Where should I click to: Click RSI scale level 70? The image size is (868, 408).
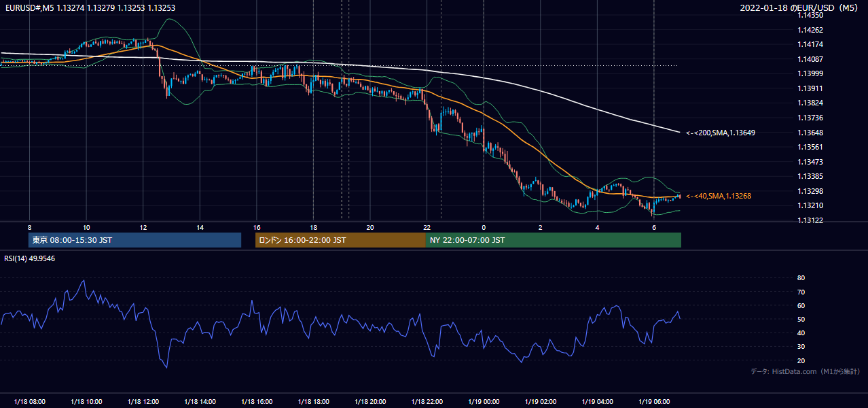[x=801, y=292]
